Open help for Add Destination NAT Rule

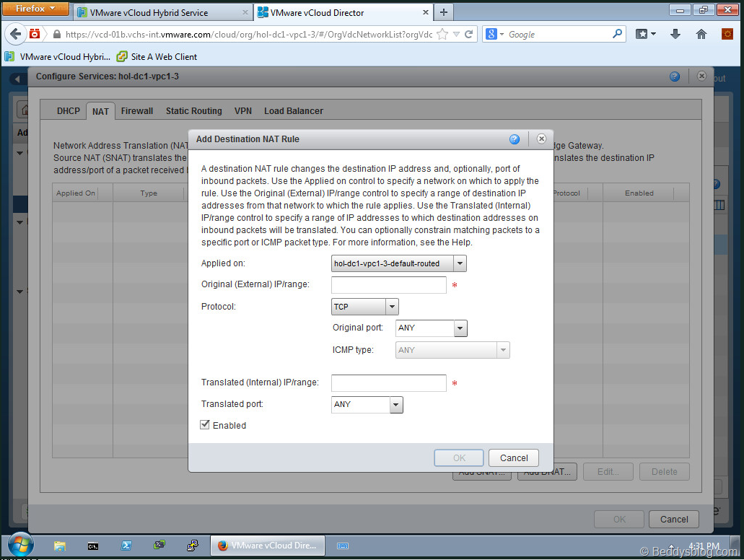click(515, 139)
